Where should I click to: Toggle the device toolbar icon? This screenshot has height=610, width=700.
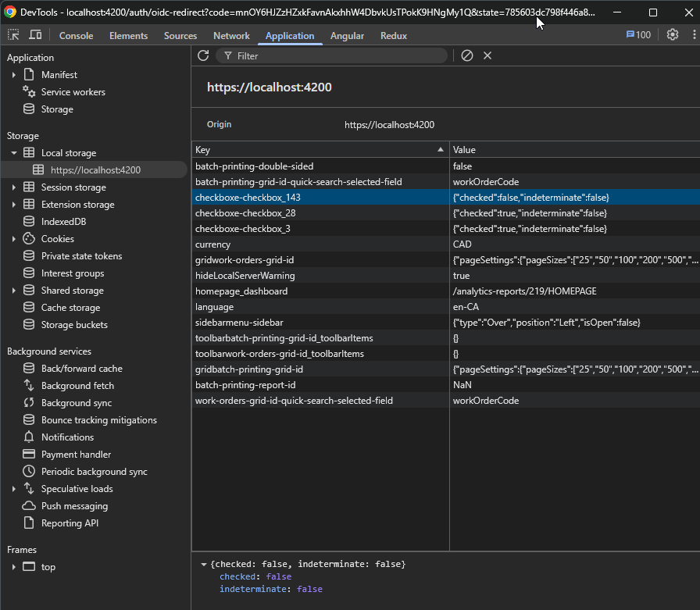(x=35, y=35)
